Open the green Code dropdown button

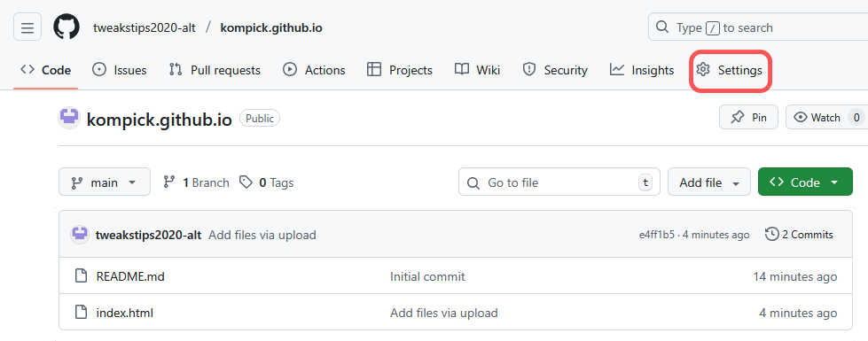805,182
